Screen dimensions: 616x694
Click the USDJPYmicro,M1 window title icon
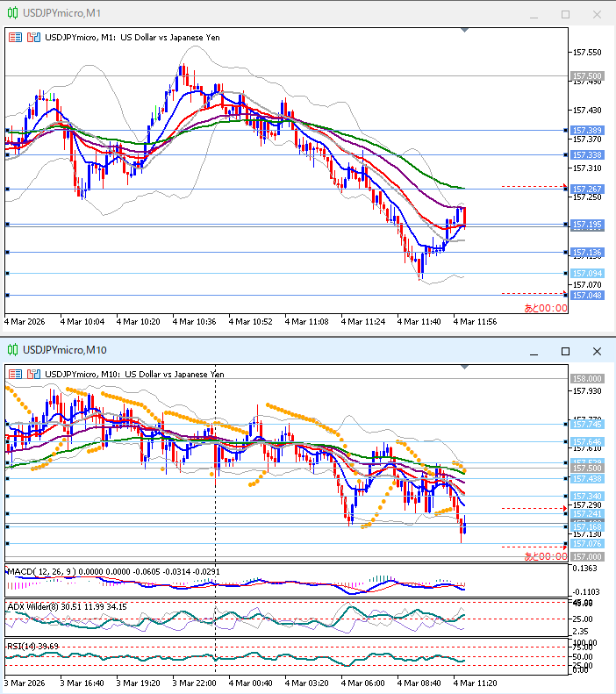(x=11, y=12)
